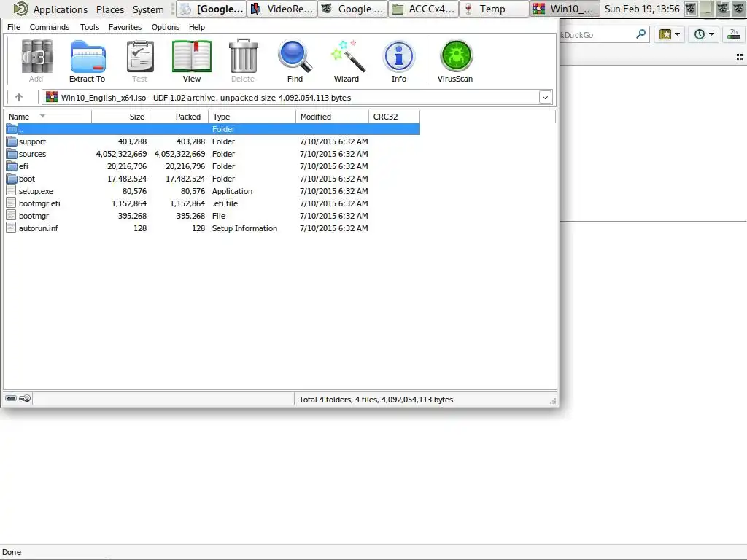The height and width of the screenshot is (560, 747).
Task: Switch to the [Google... taskbar window
Action: tap(211, 9)
